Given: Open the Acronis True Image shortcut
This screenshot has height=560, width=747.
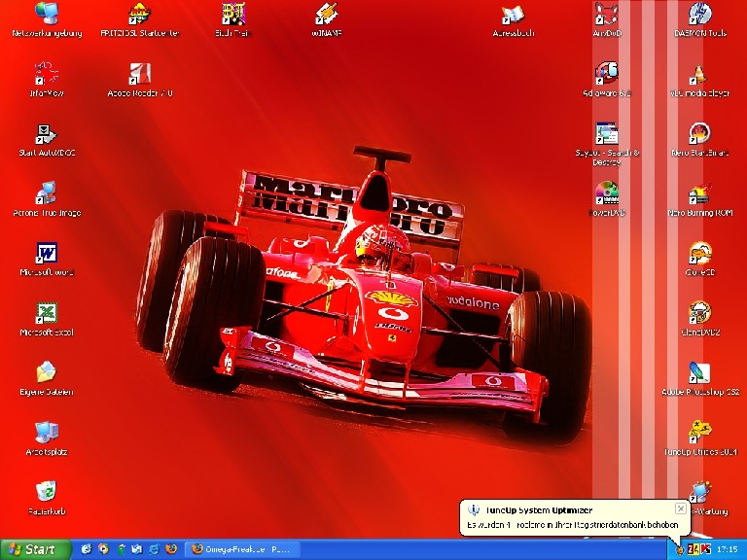Looking at the screenshot, I should point(46,193).
